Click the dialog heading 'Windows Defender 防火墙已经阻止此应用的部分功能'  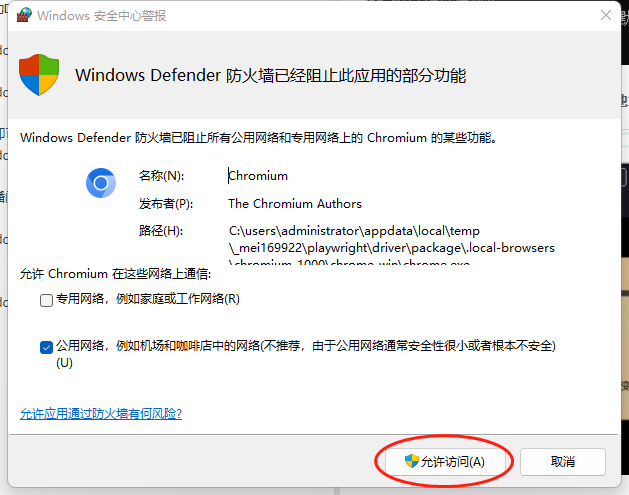[x=271, y=75]
